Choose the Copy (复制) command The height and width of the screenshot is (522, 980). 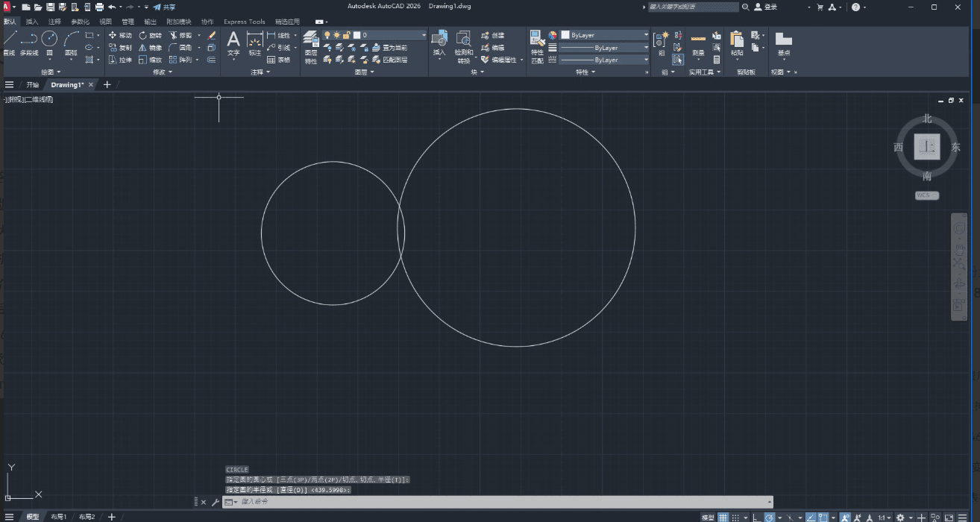click(120, 47)
